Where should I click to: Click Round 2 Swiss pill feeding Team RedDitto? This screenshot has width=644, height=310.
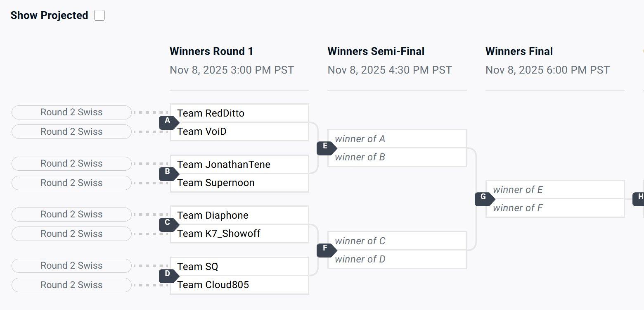(71, 112)
